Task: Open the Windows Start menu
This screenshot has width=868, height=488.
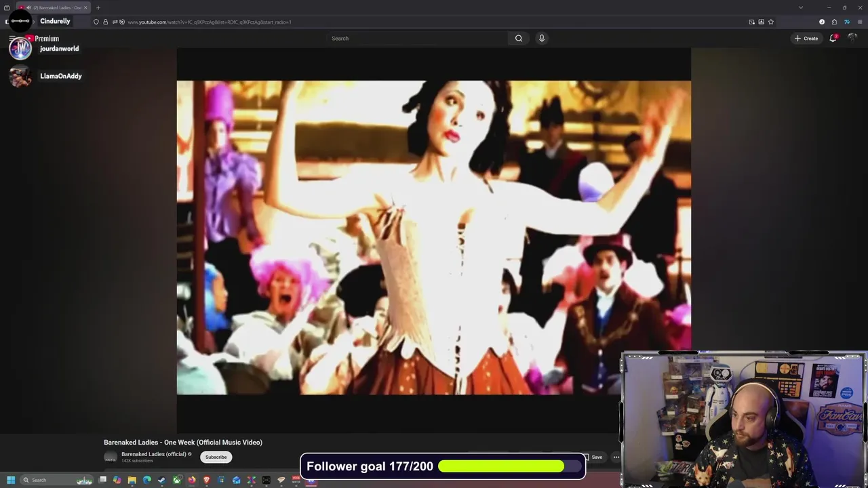Action: (11, 480)
